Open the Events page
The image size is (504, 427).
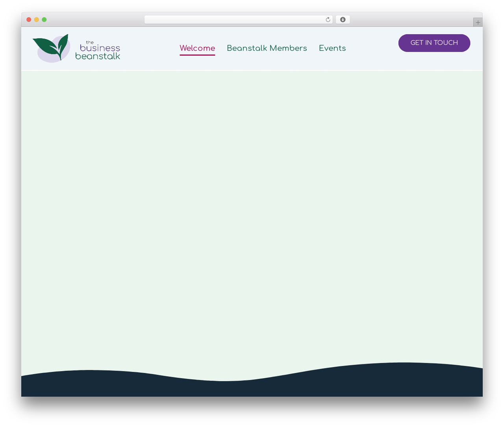(x=332, y=48)
